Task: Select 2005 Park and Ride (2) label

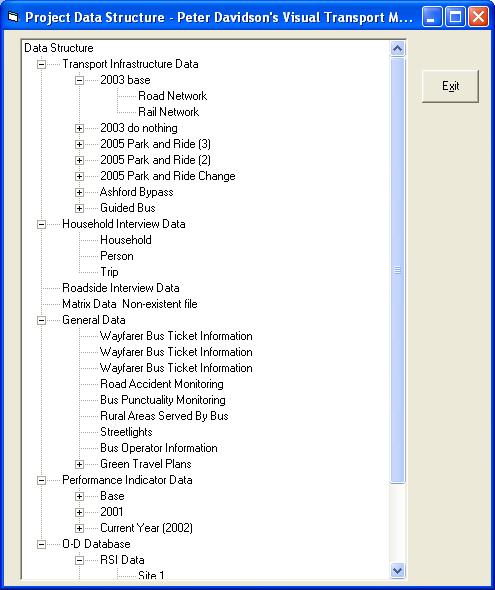Action: [155, 160]
